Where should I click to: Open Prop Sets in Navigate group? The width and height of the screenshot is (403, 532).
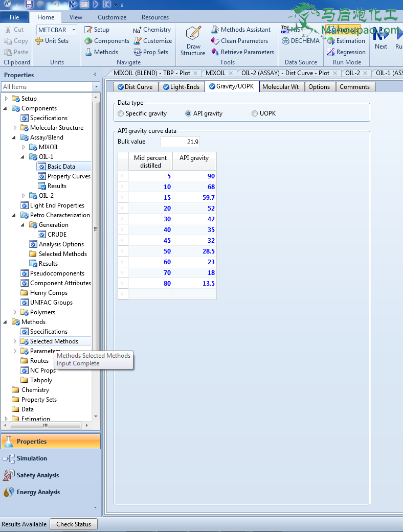tap(151, 52)
